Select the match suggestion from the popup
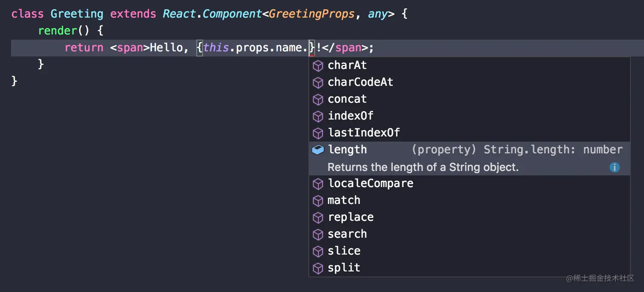The height and width of the screenshot is (292, 644). tap(344, 200)
